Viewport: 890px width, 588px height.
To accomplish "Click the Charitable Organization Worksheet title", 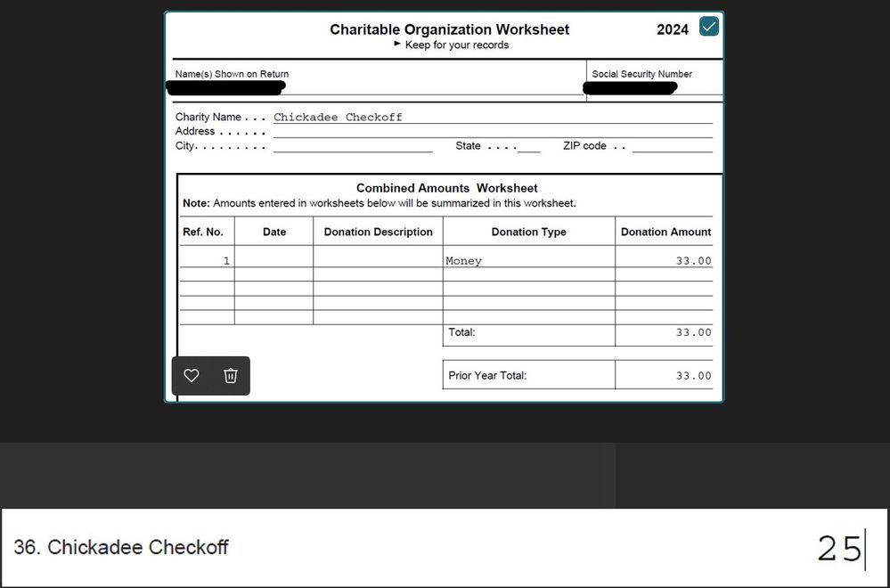I will pos(449,29).
